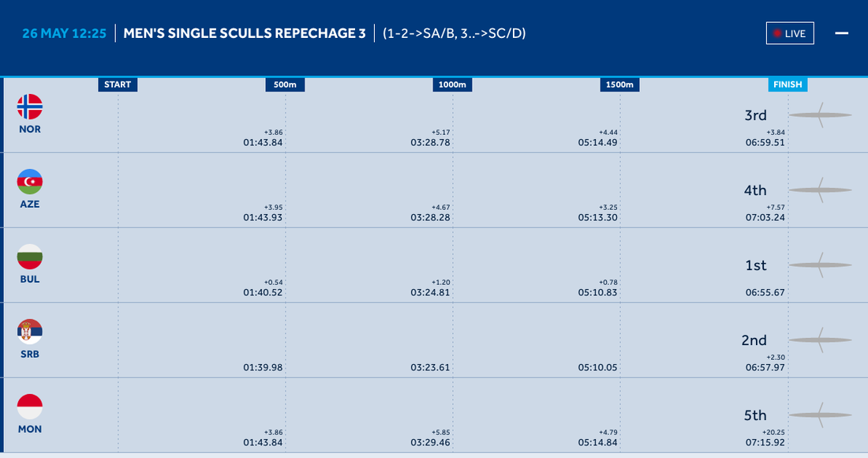Collapse the race panel with minus button

tap(841, 33)
